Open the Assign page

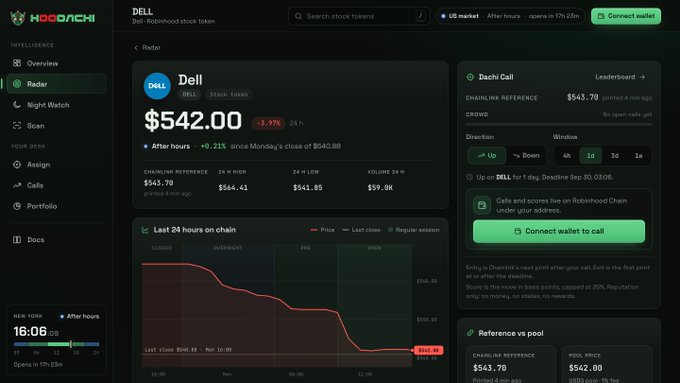pos(56,164)
